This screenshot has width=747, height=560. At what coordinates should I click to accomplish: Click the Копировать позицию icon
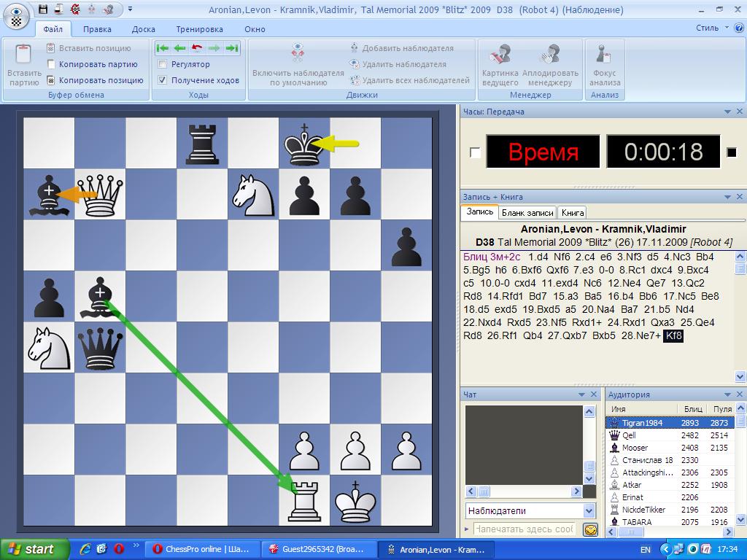click(x=51, y=80)
